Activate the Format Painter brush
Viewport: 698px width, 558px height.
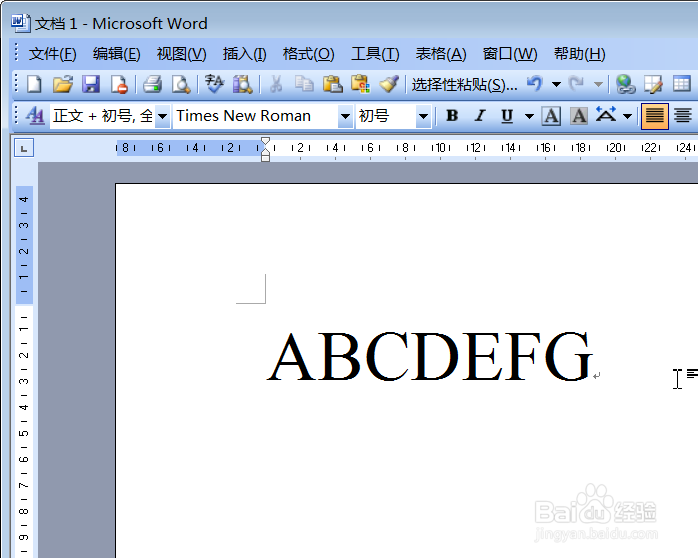(x=389, y=84)
